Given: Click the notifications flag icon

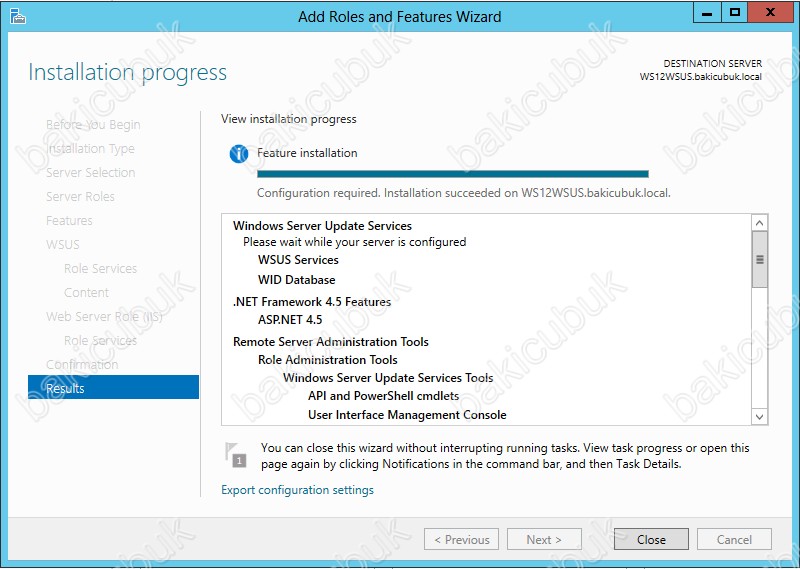Looking at the screenshot, I should pyautogui.click(x=236, y=455).
